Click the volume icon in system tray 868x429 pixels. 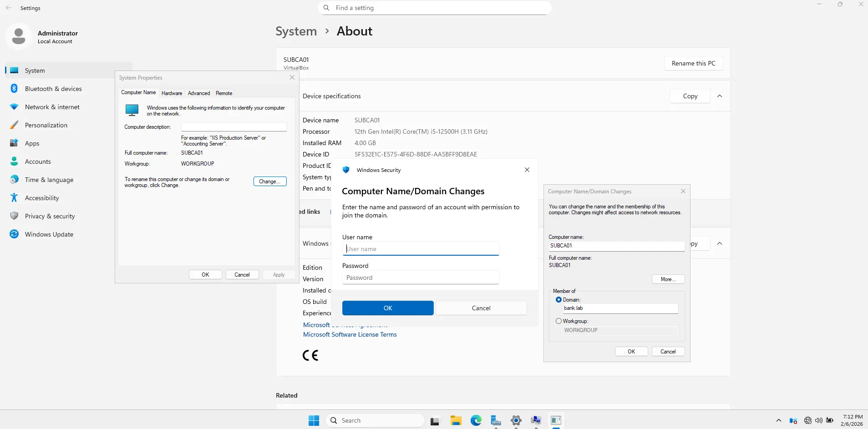pyautogui.click(x=819, y=420)
